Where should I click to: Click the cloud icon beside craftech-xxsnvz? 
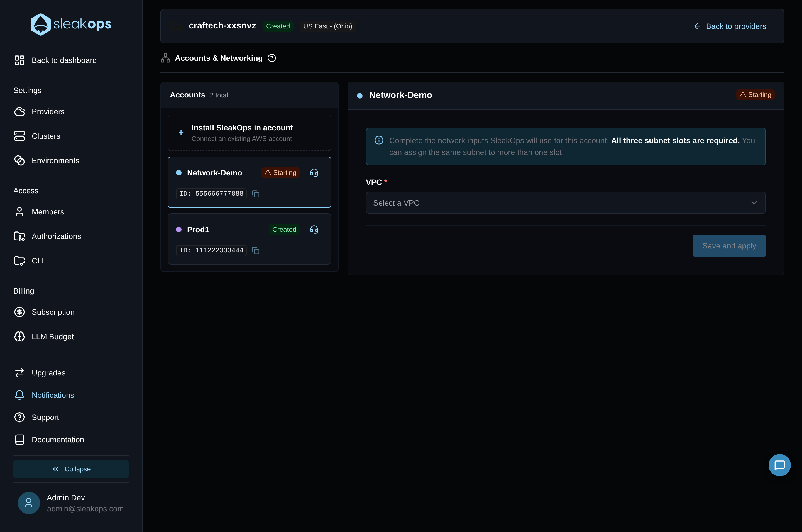click(175, 26)
